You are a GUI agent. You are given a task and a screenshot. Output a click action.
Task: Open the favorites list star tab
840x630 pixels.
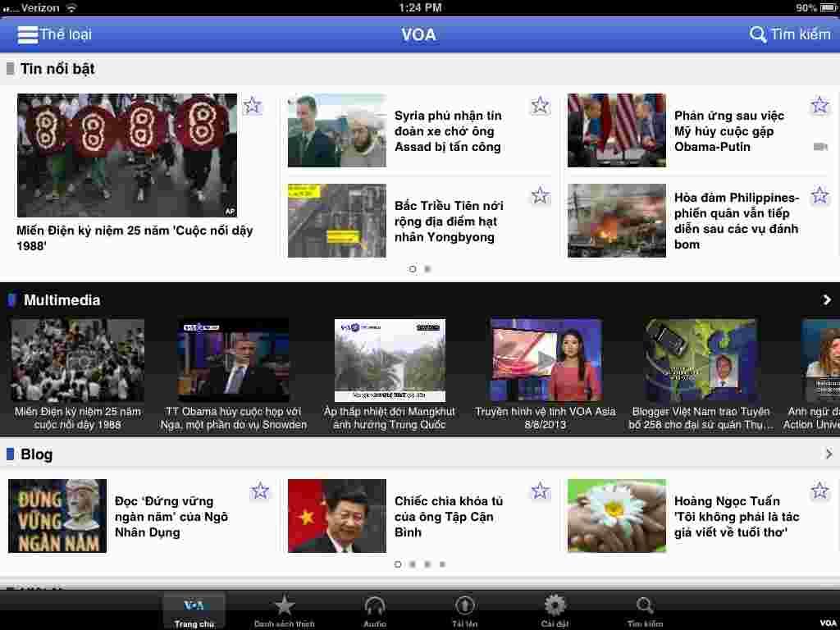pos(285,611)
